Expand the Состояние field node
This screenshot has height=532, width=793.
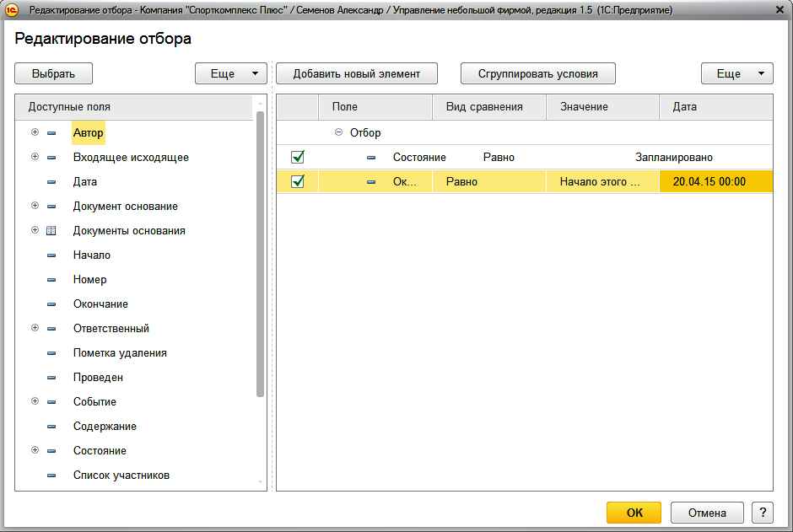tap(35, 450)
